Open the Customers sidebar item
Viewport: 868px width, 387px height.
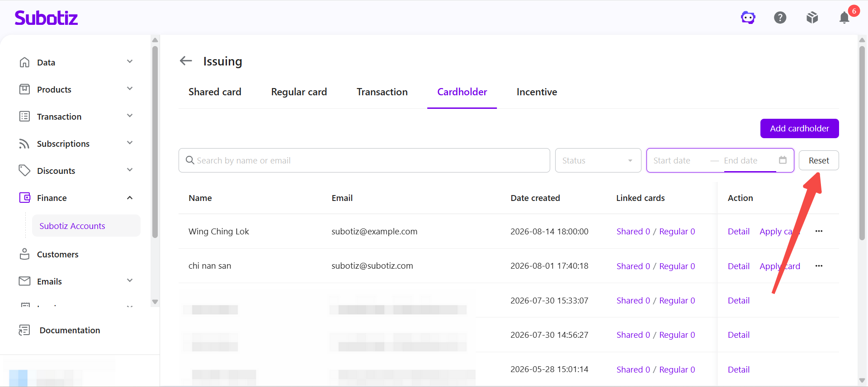click(57, 254)
